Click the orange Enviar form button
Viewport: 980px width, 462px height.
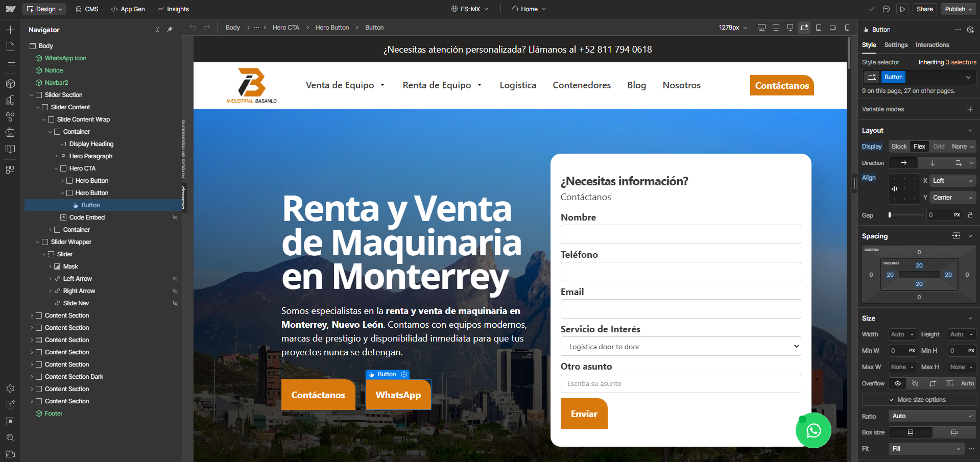pyautogui.click(x=584, y=414)
